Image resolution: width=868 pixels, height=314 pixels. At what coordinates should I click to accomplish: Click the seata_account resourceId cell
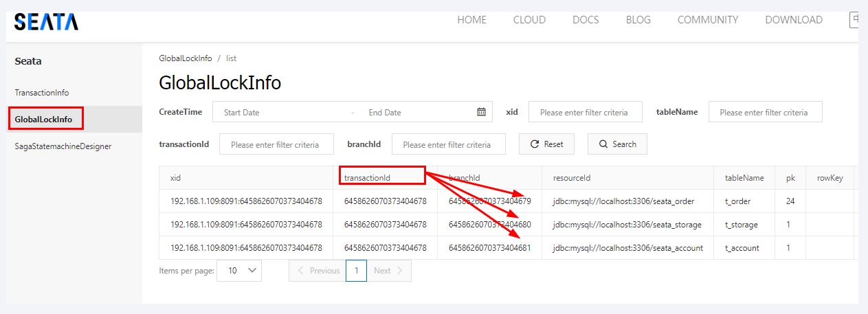[627, 248]
